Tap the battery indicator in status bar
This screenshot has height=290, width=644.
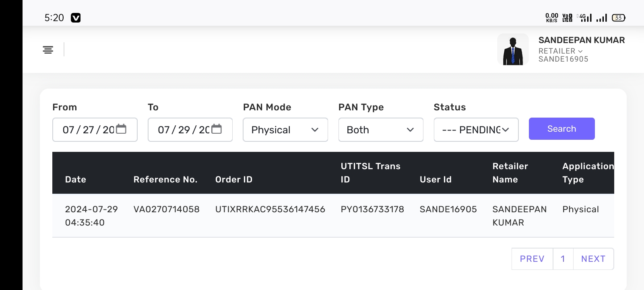pos(618,18)
